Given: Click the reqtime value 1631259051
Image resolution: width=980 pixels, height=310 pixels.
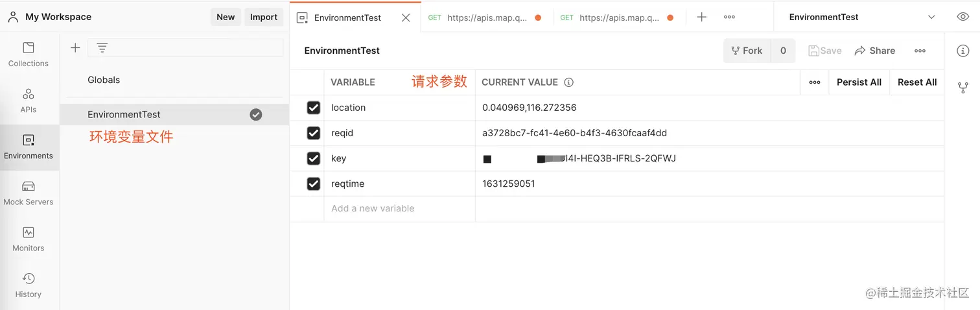Looking at the screenshot, I should pyautogui.click(x=509, y=184).
